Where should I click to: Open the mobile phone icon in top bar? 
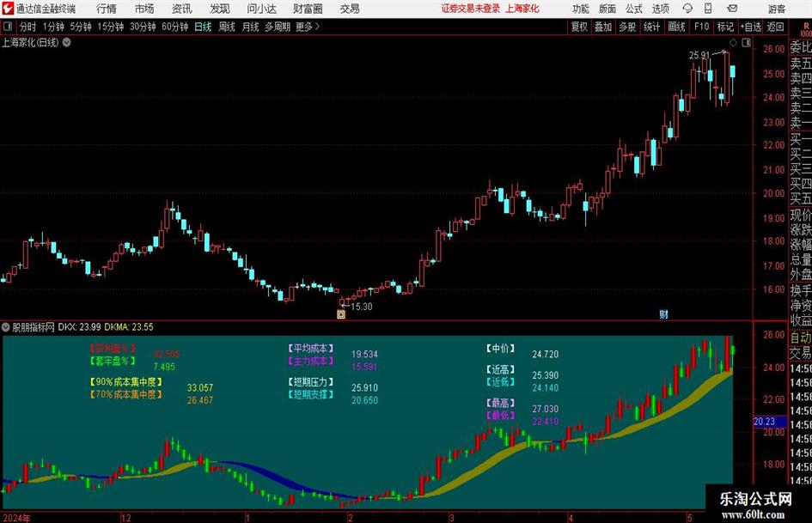point(708,9)
